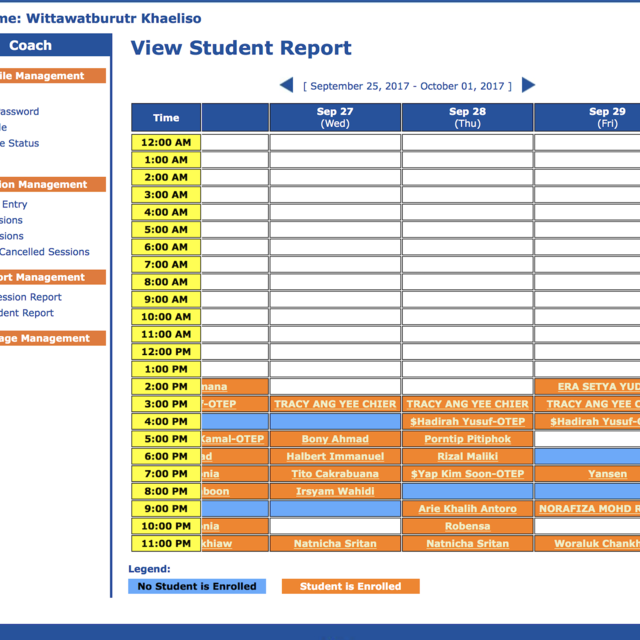
Task: Click the date range September 25 - October 01
Action: tap(407, 86)
